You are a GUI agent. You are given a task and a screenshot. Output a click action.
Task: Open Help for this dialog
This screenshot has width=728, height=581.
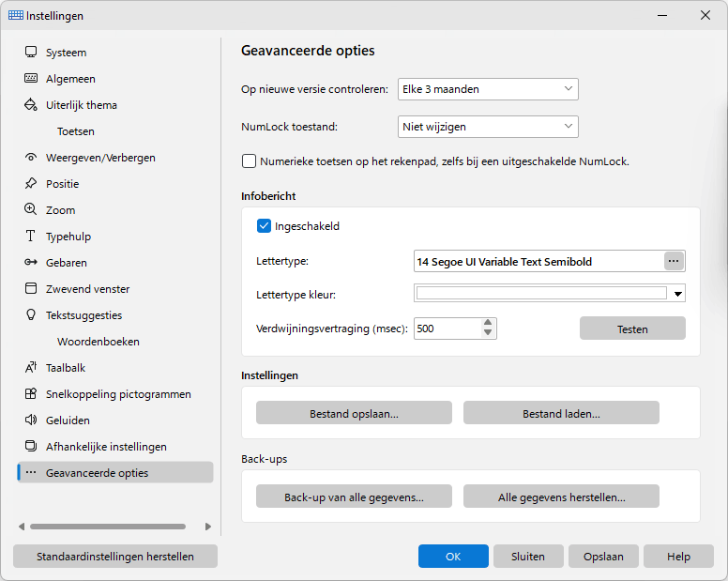coord(678,557)
